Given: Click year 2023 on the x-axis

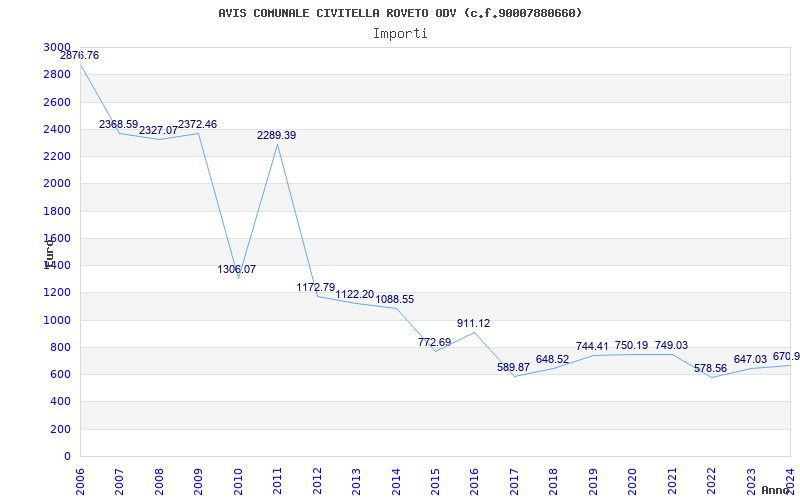Looking at the screenshot, I should click(x=751, y=482).
